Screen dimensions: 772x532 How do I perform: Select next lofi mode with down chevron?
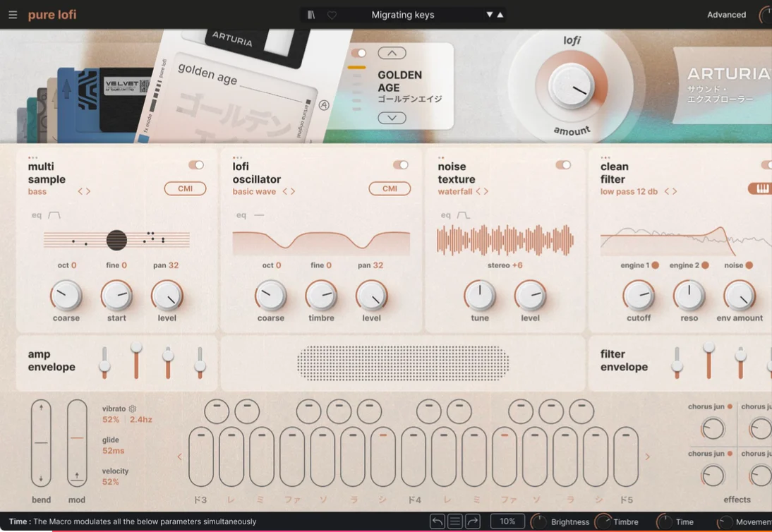[392, 118]
